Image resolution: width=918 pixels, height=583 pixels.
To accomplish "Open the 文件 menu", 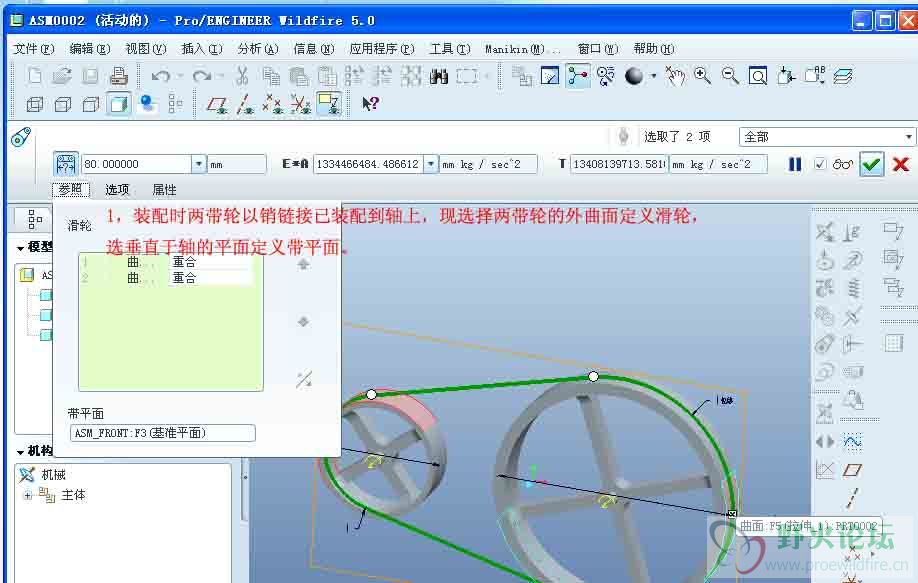I will [x=34, y=49].
